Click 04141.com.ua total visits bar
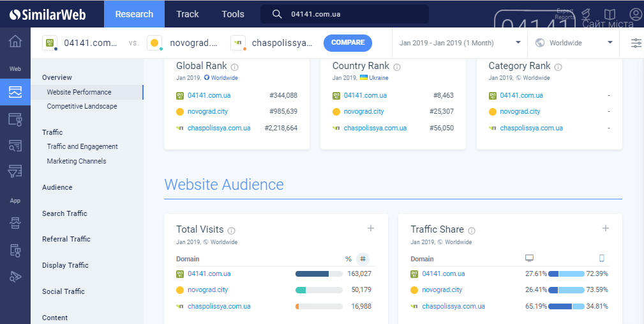The image size is (644, 324). pyautogui.click(x=319, y=274)
